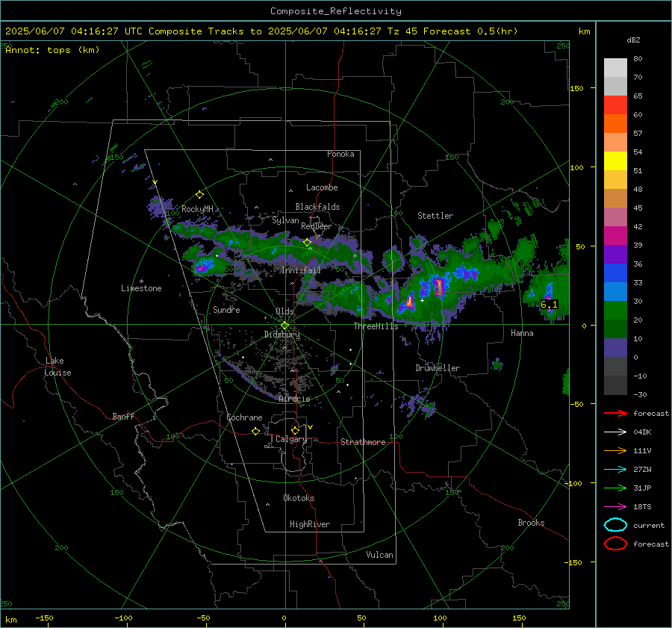Select the cyan 27ZW arrow legend entry
Image resolution: width=672 pixels, height=628 pixels.
615,470
